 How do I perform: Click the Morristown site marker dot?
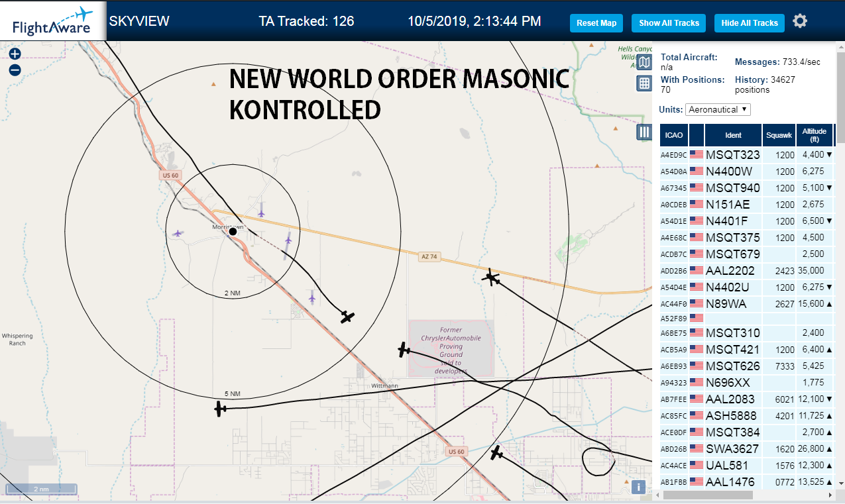point(233,231)
